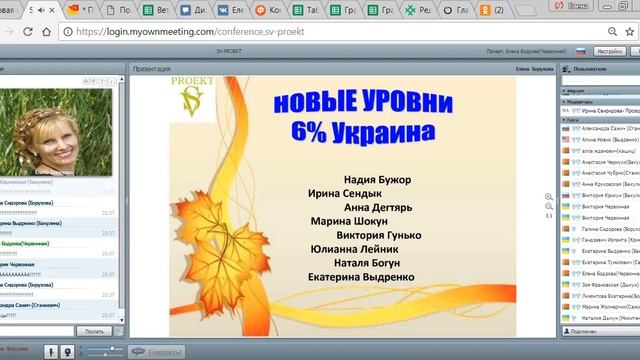Send the chat message with Послать
The height and width of the screenshot is (360, 640).
pos(94,331)
